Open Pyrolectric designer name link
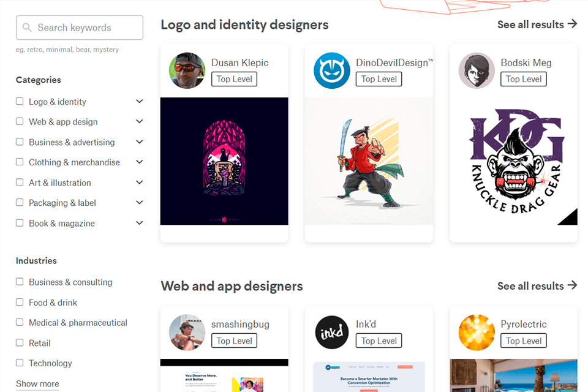588x392 pixels. (524, 324)
